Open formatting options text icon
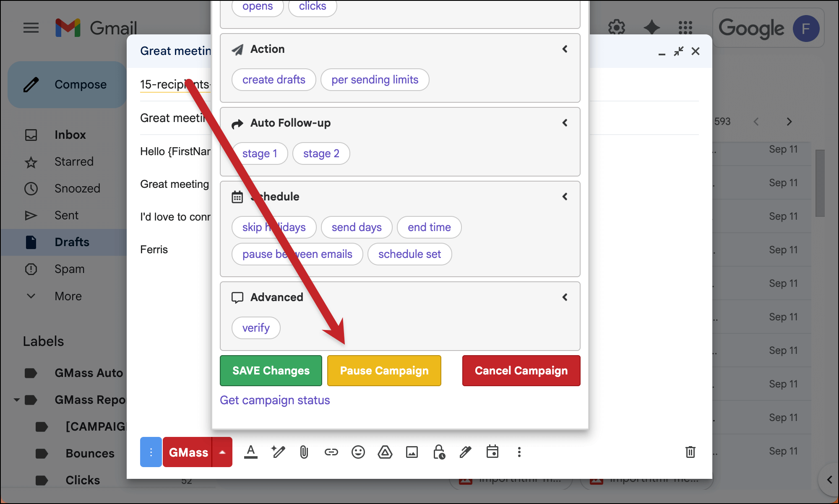Viewport: 839px width, 504px height. [x=251, y=452]
